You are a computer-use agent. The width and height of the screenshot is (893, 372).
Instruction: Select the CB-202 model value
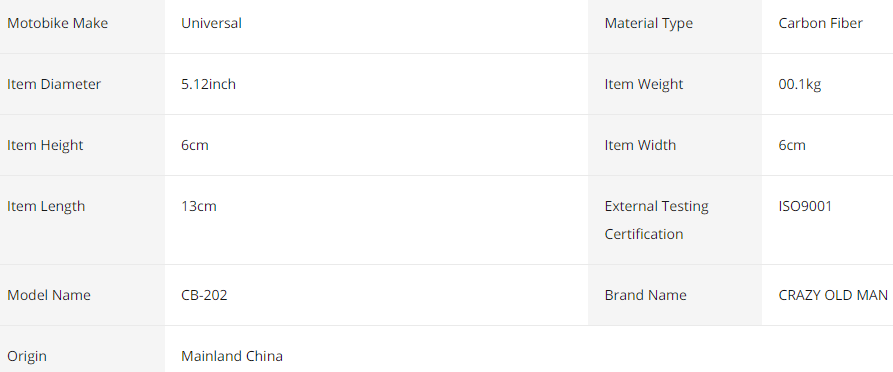(204, 295)
